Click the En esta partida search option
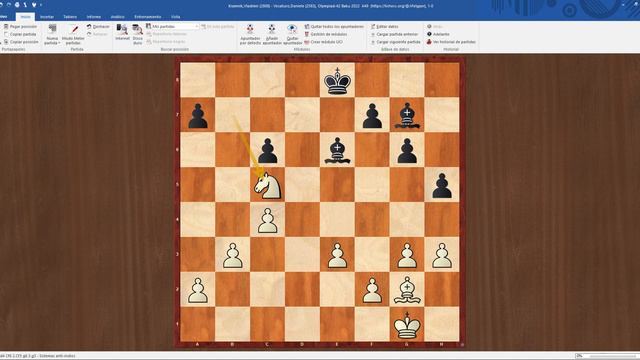Image resolution: width=640 pixels, height=360 pixels. (218, 27)
